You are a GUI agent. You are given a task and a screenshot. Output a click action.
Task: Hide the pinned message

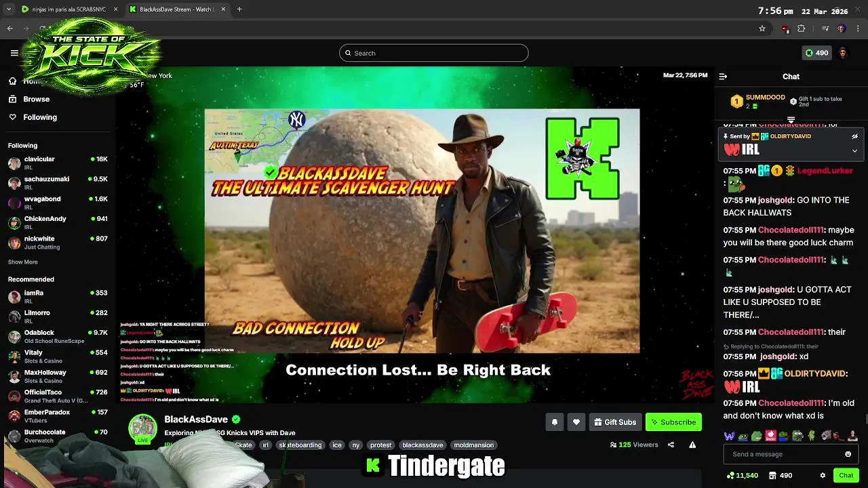click(854, 136)
